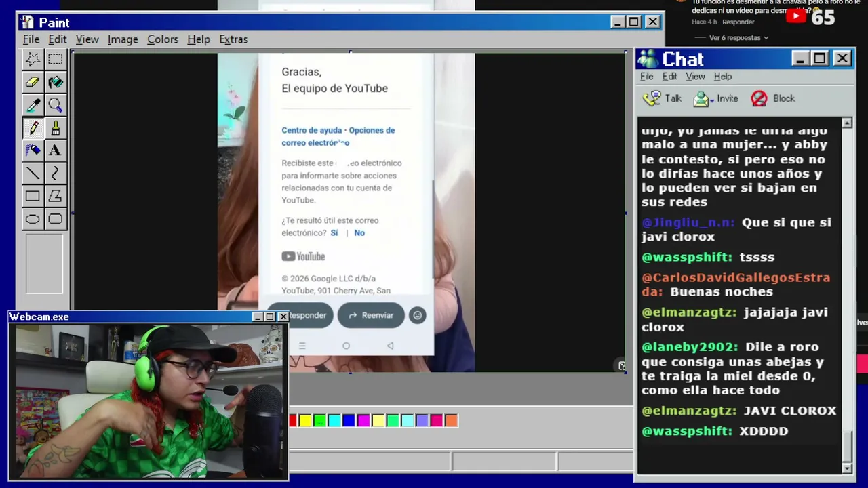Choose the straight Line tool
This screenshot has height=488, width=868.
(33, 174)
